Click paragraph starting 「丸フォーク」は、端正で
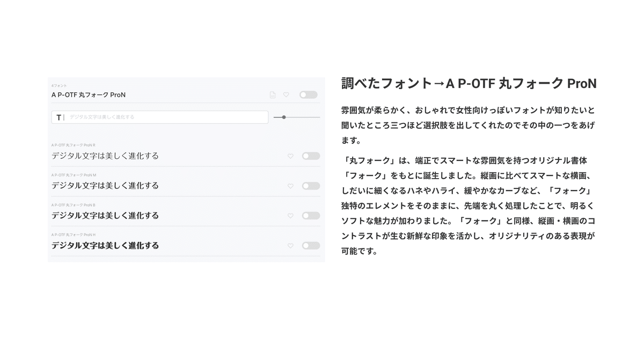Image resolution: width=644 pixels, height=337 pixels. click(469, 206)
